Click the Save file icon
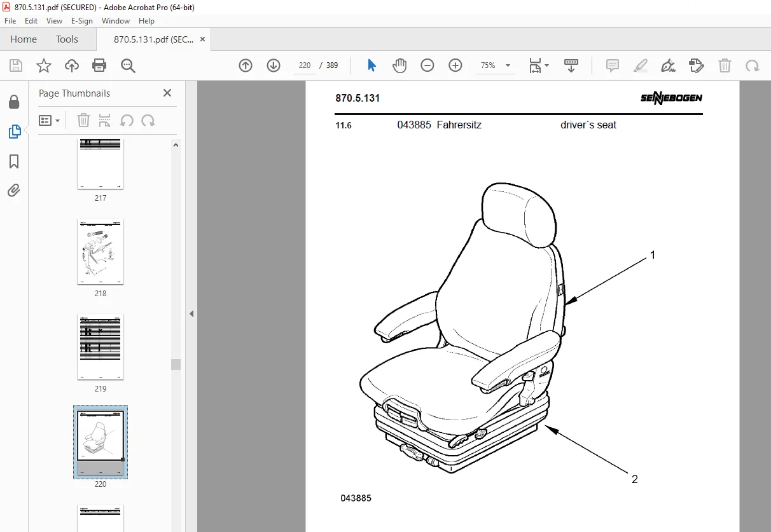771x532 pixels. (16, 65)
